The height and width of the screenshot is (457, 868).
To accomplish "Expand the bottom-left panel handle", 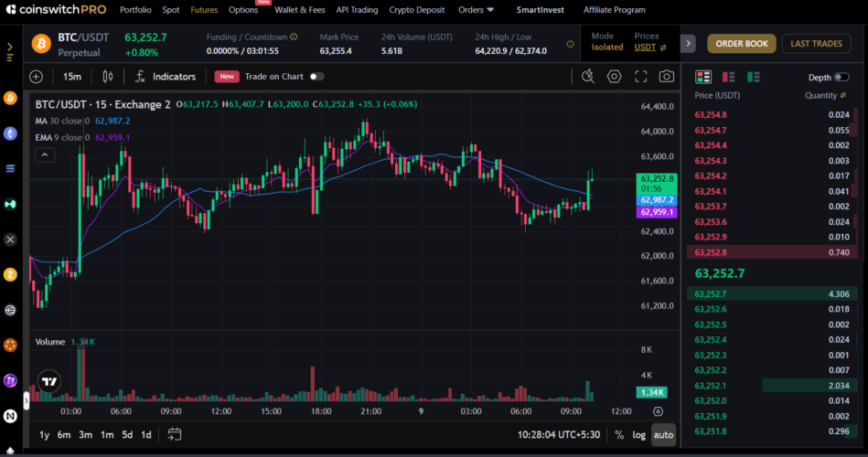I will click(x=26, y=400).
